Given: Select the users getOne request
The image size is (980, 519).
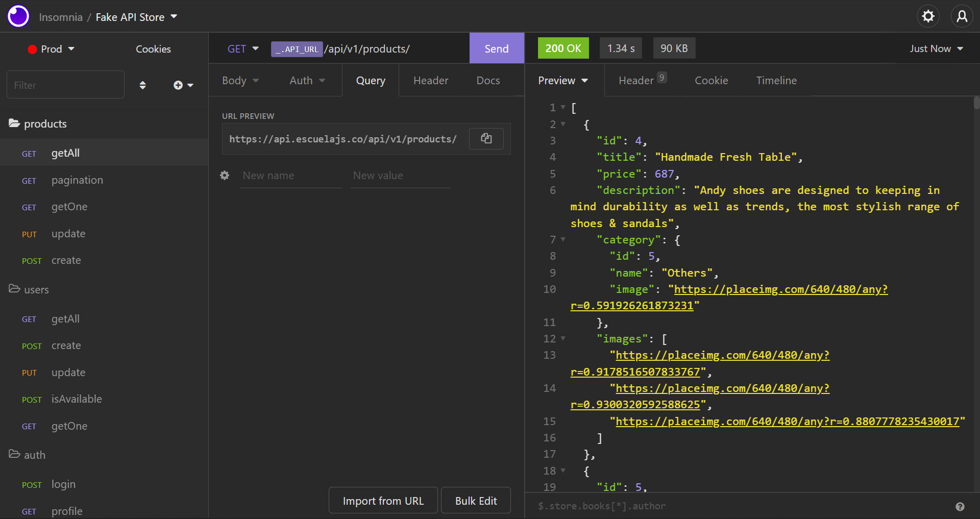Looking at the screenshot, I should (104, 426).
